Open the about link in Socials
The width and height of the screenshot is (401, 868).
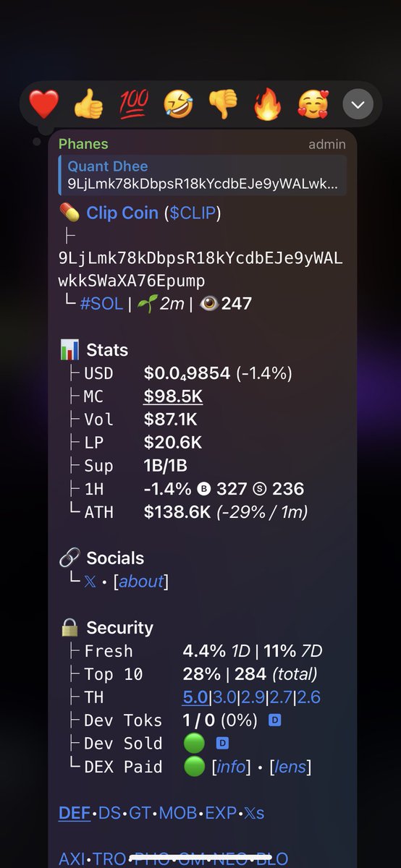(x=141, y=582)
